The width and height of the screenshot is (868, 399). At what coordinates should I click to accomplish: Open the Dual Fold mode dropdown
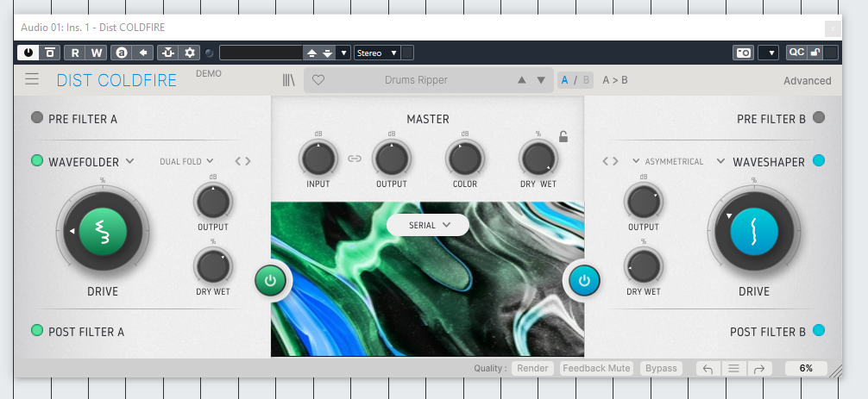pyautogui.click(x=186, y=161)
